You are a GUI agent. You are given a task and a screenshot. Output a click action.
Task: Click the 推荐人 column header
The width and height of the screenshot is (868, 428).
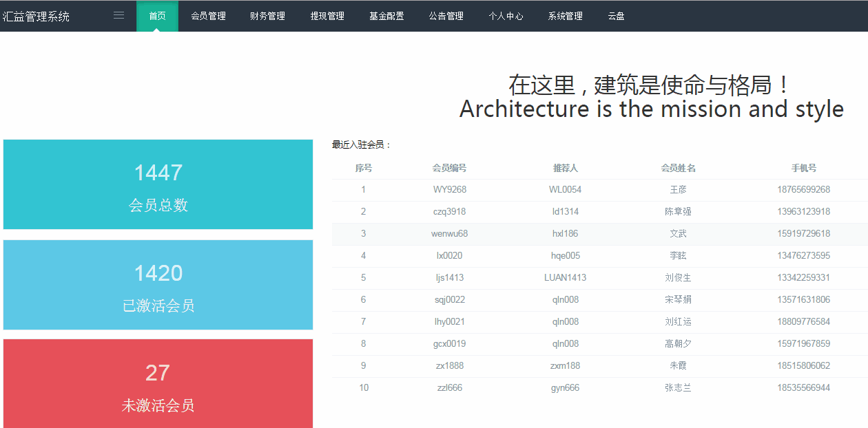pyautogui.click(x=566, y=168)
